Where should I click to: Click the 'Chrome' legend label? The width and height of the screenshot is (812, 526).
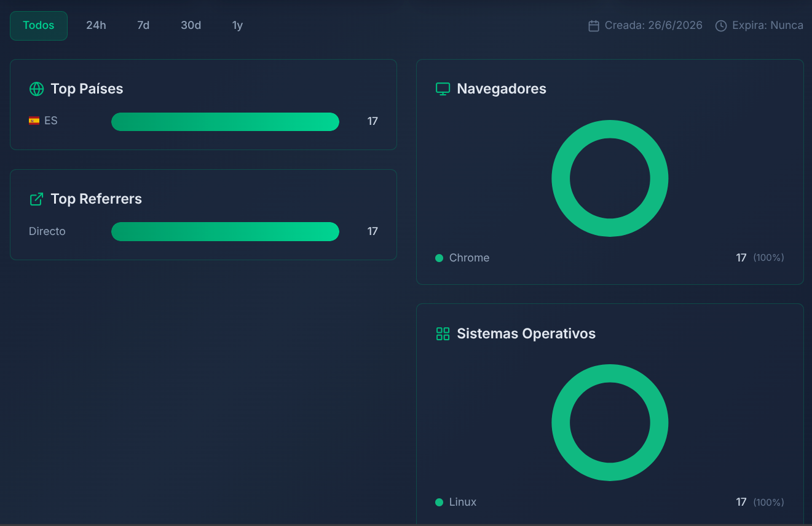tap(469, 258)
